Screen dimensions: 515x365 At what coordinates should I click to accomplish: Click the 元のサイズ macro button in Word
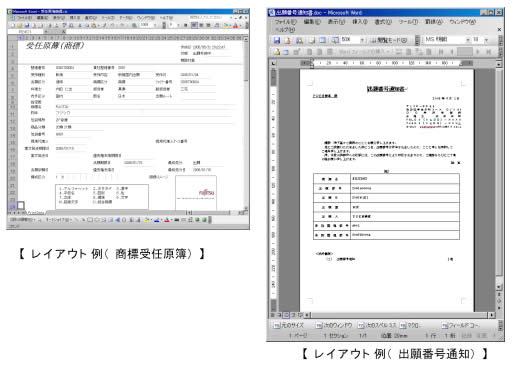289,325
